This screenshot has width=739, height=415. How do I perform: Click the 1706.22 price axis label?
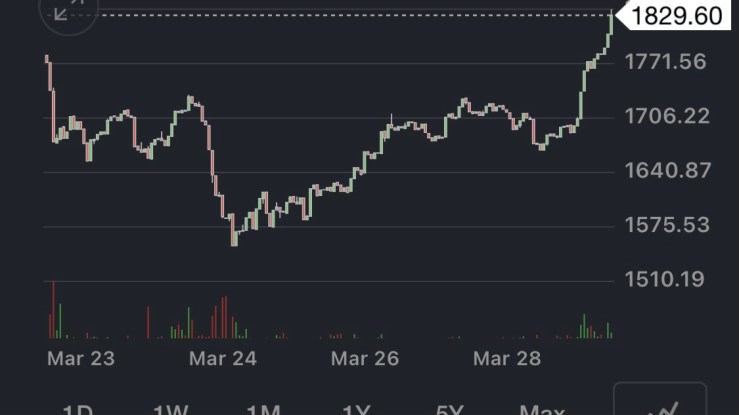665,116
